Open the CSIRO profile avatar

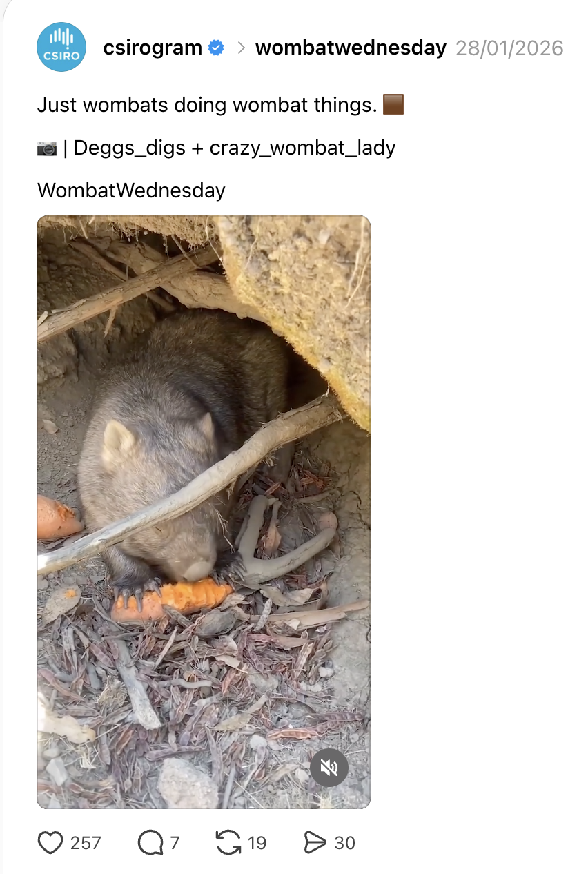(x=61, y=47)
